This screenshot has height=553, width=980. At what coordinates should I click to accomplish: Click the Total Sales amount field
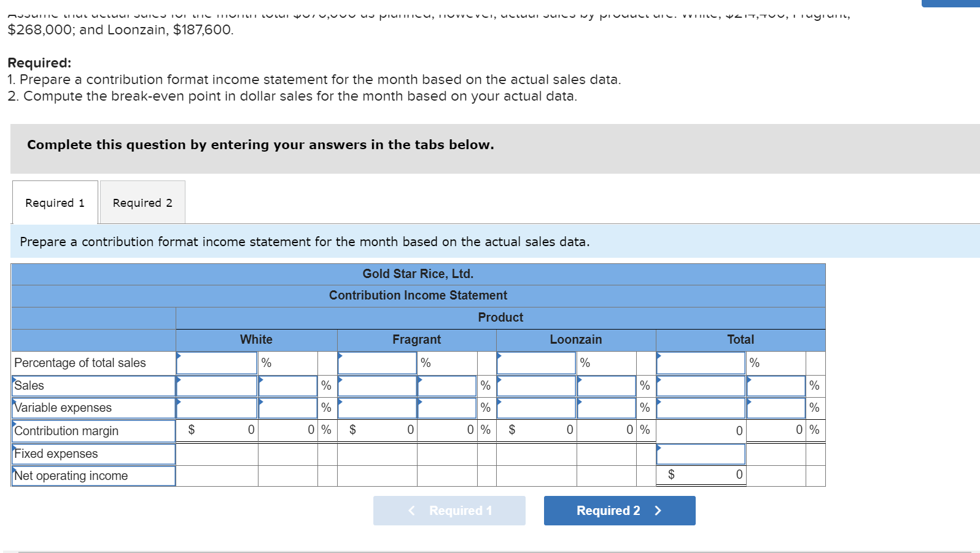[x=701, y=386]
